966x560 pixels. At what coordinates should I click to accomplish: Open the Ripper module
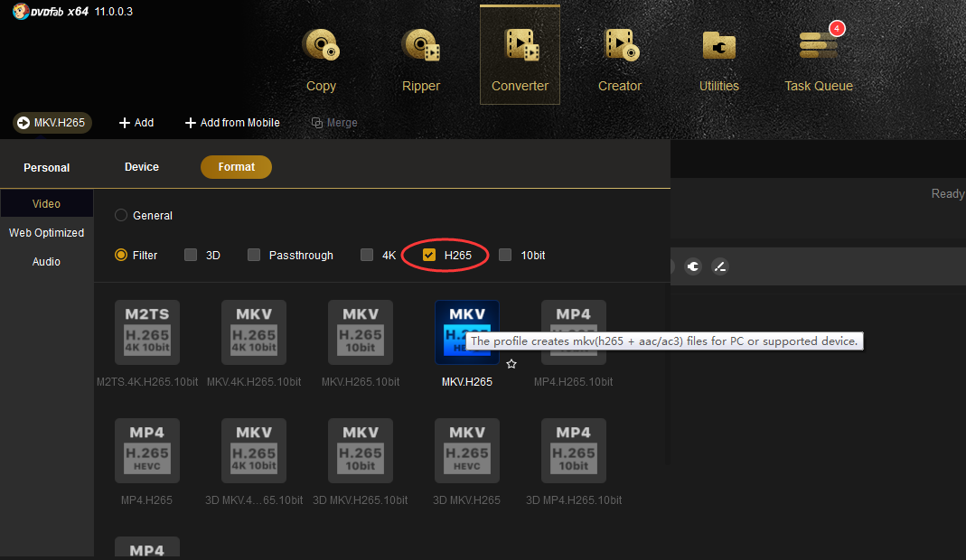click(421, 59)
